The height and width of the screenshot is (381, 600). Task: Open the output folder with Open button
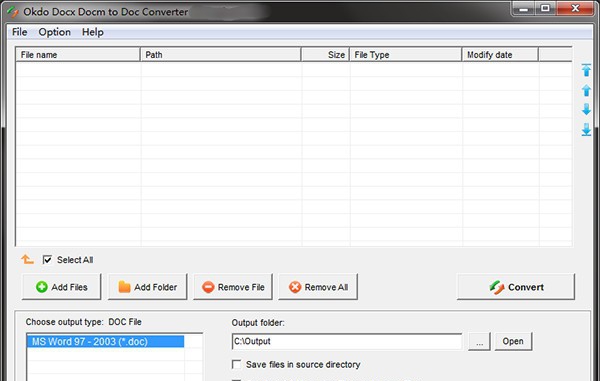coord(513,341)
